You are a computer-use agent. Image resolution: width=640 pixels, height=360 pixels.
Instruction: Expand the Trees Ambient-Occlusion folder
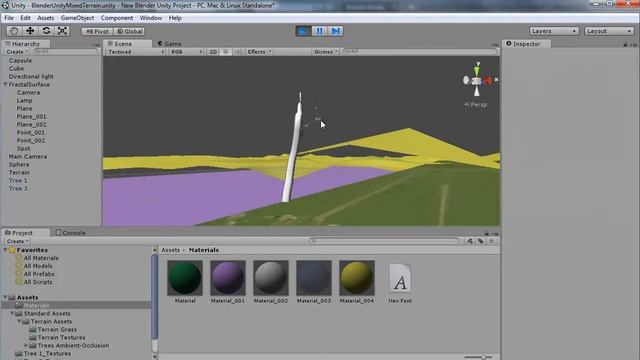tap(26, 345)
